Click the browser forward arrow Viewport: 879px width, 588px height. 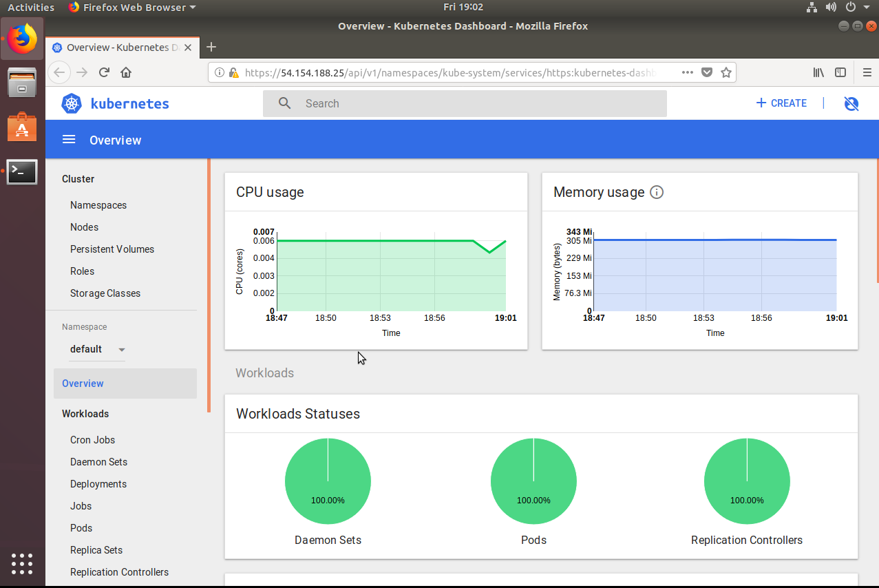(x=82, y=72)
